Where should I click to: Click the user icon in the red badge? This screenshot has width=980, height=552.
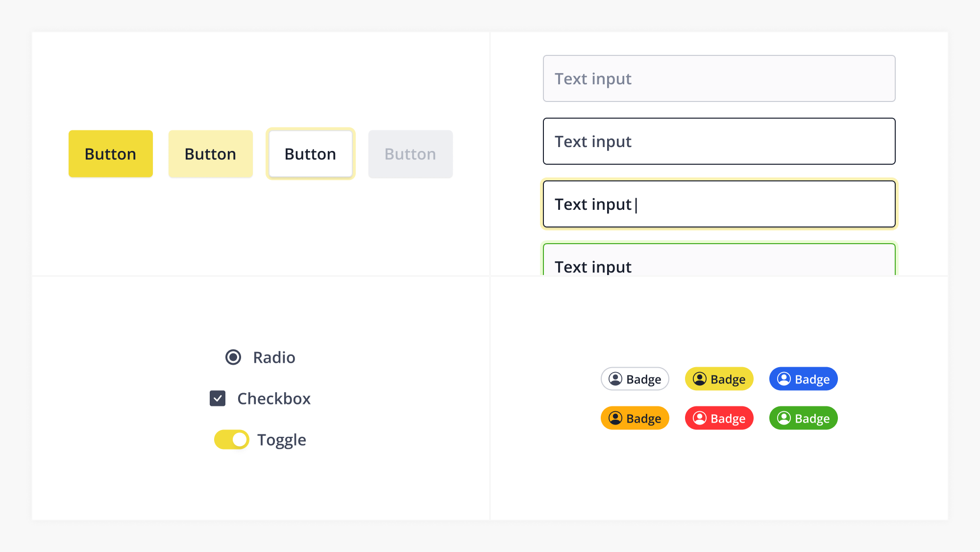pyautogui.click(x=700, y=418)
